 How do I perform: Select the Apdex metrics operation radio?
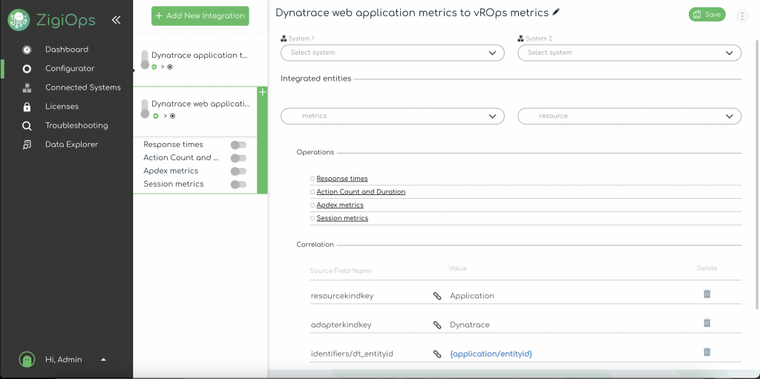click(x=313, y=205)
